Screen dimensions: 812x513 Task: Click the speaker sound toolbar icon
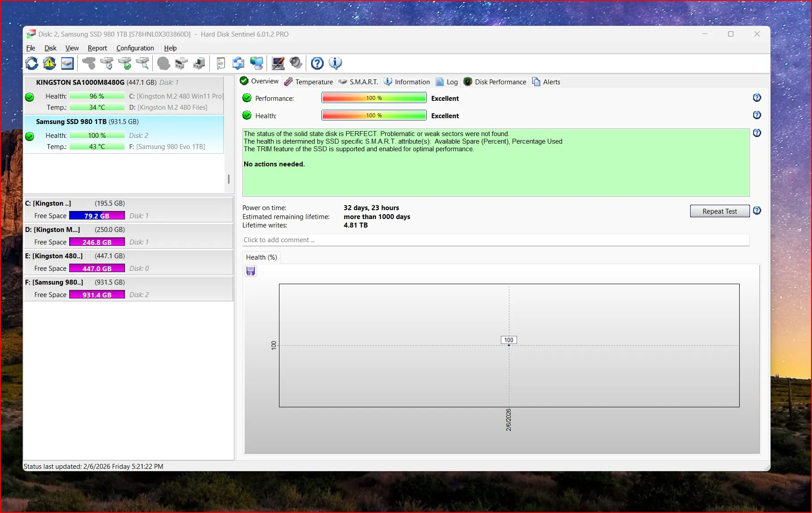(296, 63)
